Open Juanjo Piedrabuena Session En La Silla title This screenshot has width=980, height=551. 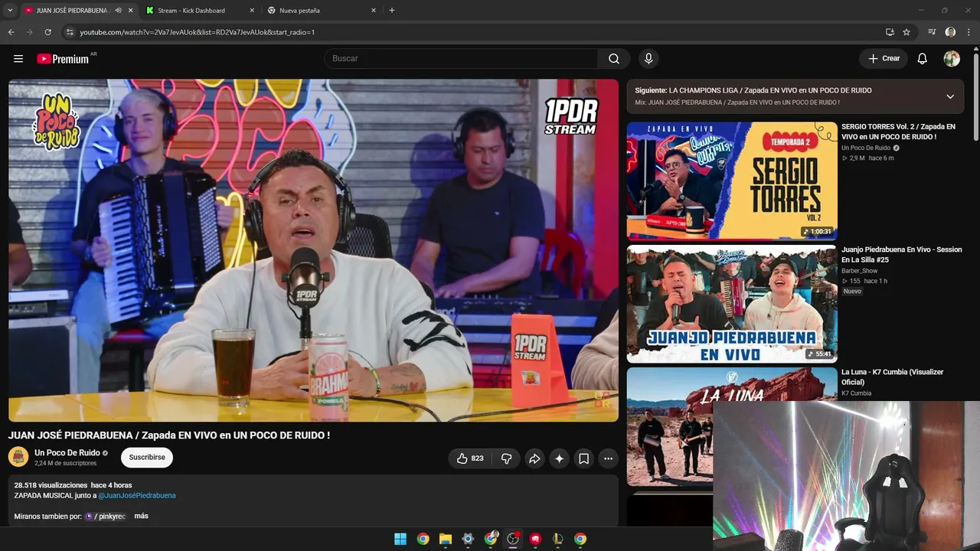click(902, 254)
